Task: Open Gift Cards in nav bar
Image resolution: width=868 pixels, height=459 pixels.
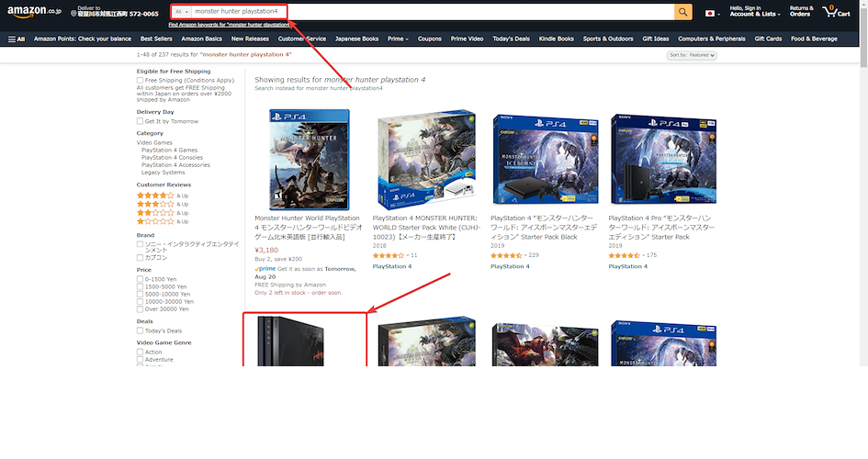Action: 768,39
